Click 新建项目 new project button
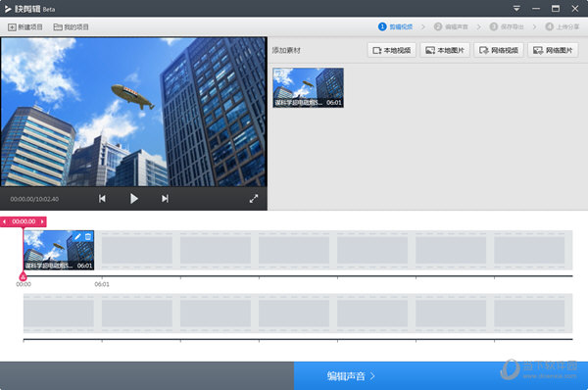 tap(25, 27)
